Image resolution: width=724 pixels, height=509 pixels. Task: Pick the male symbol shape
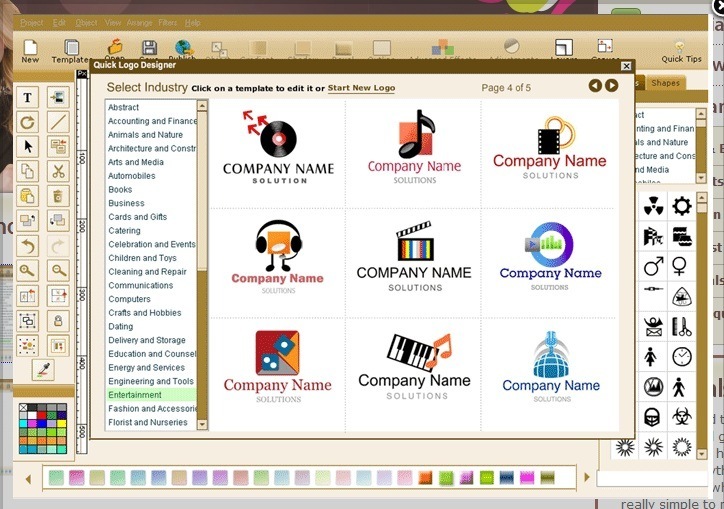coord(653,266)
